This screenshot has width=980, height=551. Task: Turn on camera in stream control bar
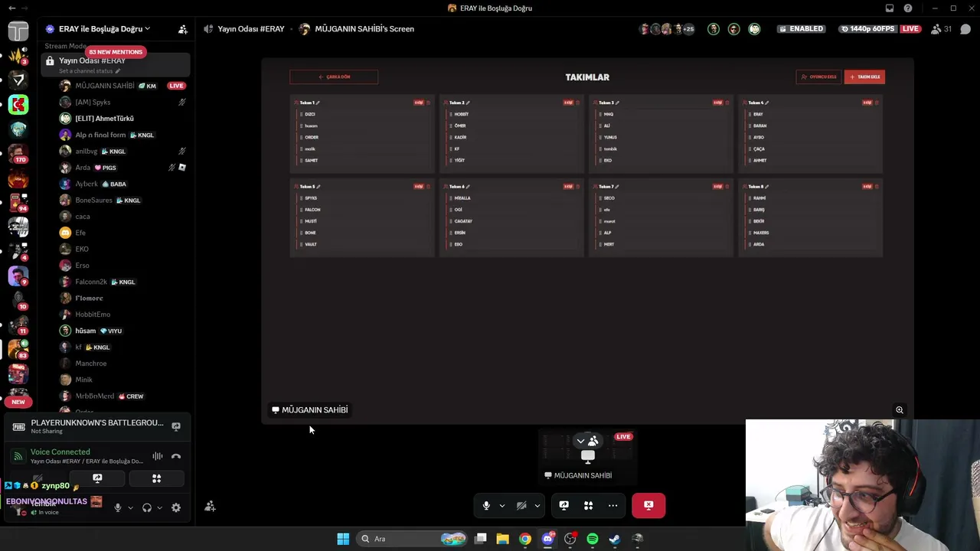(x=521, y=505)
